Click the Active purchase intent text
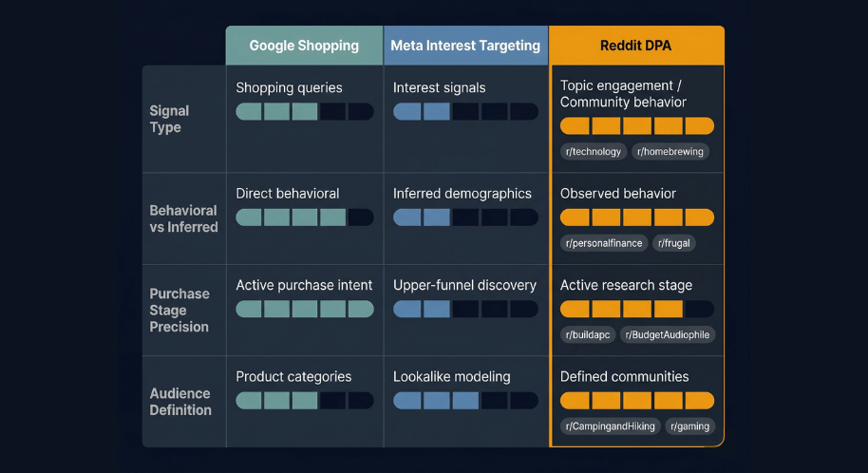Screen dimensions: 868x473 pos(304,285)
